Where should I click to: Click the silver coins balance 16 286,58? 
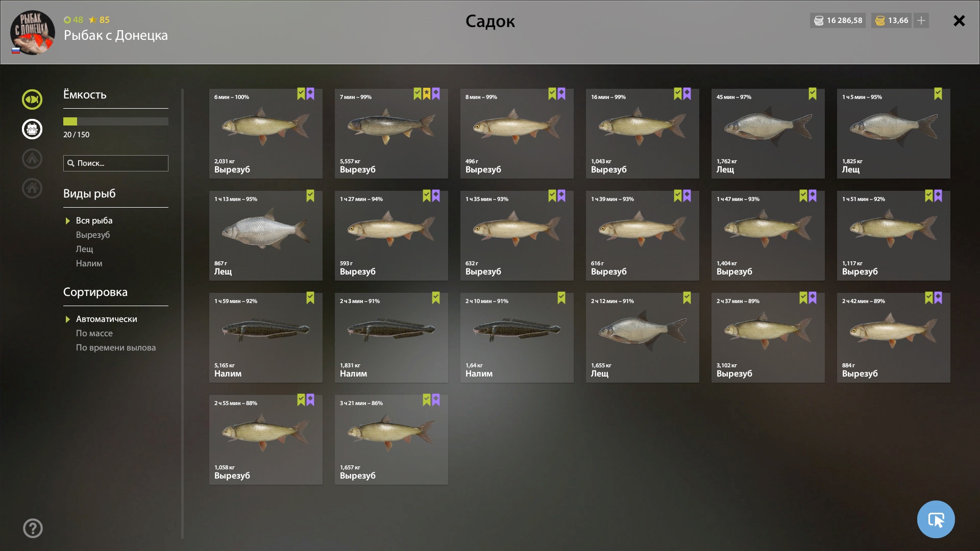click(838, 20)
